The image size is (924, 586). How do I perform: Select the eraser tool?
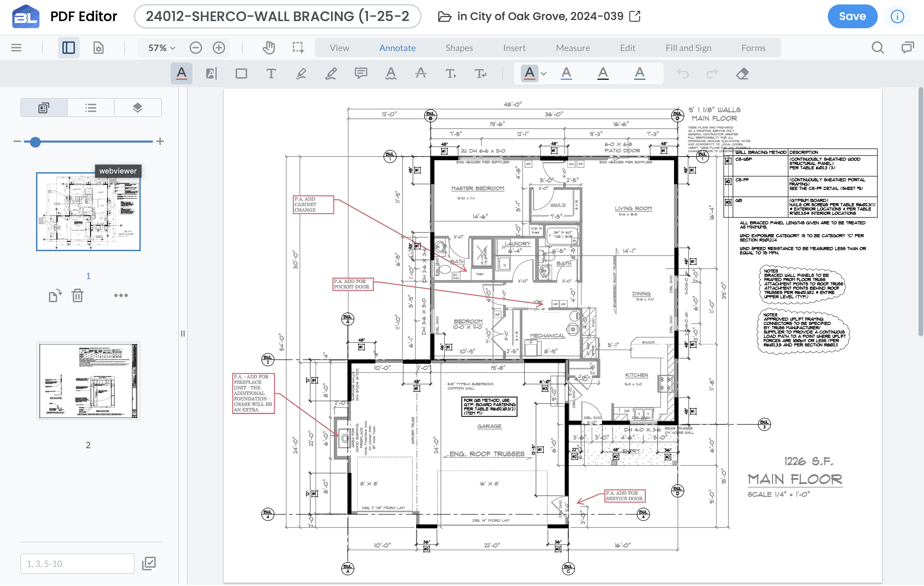pos(742,74)
